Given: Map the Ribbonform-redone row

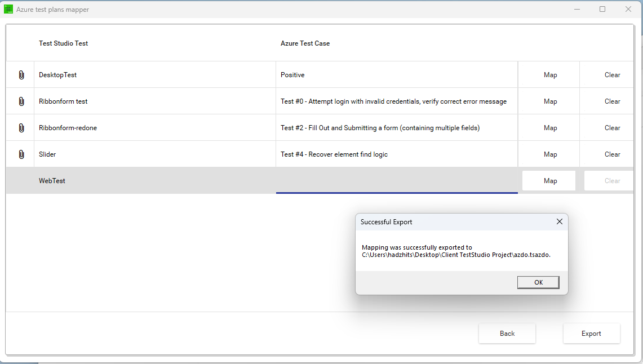Looking at the screenshot, I should [550, 128].
